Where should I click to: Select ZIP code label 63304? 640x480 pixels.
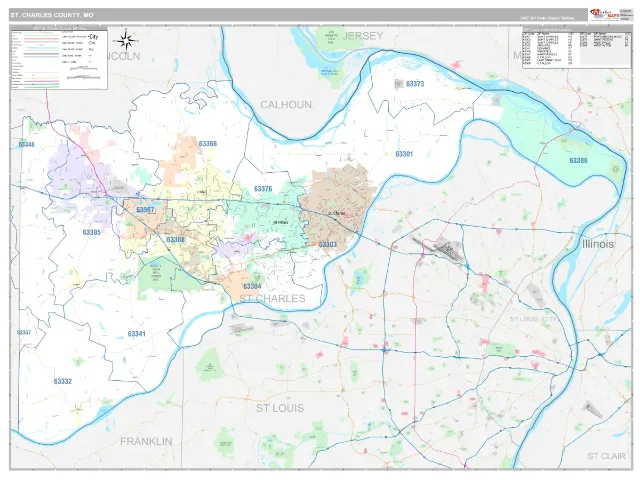(x=252, y=286)
